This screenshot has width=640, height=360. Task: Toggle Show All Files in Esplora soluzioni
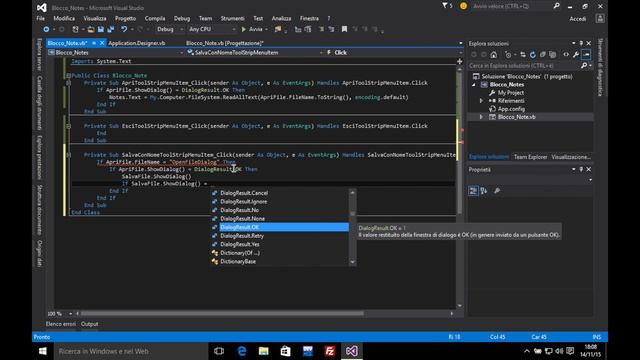[x=552, y=55]
